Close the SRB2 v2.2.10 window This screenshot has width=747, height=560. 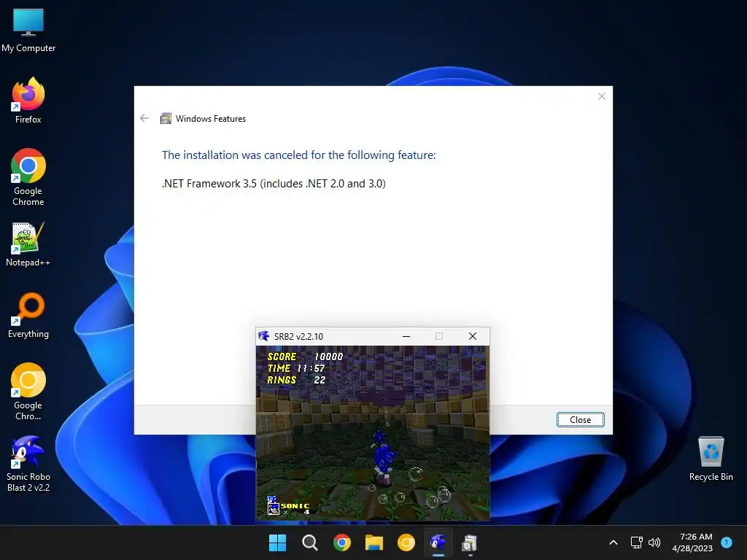(473, 336)
